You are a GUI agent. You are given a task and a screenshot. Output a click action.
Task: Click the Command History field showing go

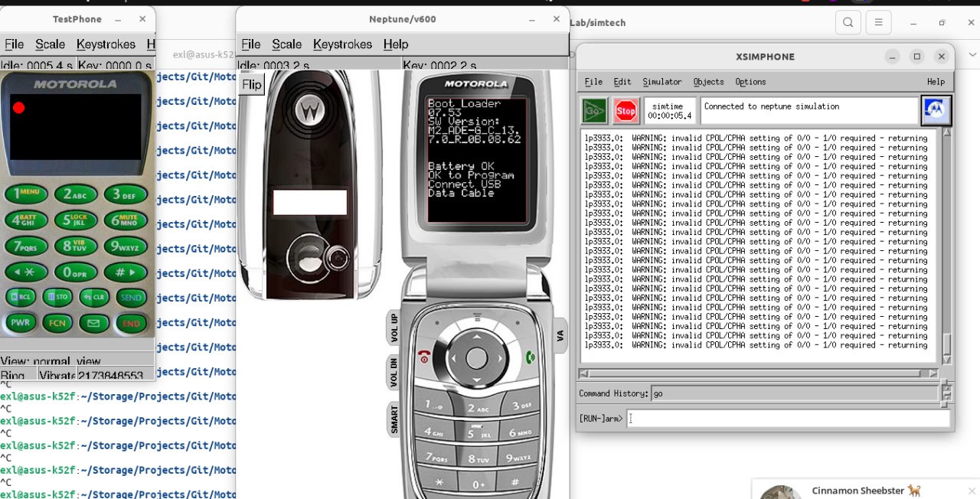pos(795,393)
